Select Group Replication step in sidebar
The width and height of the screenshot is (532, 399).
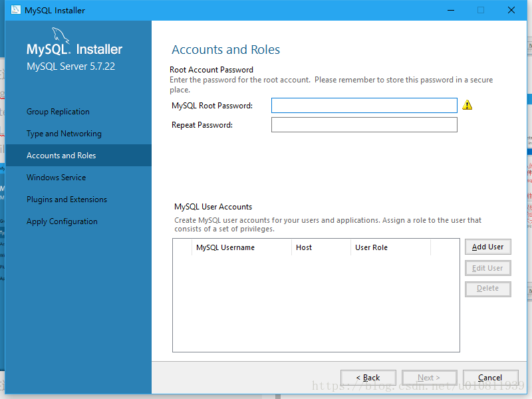pyautogui.click(x=78, y=112)
